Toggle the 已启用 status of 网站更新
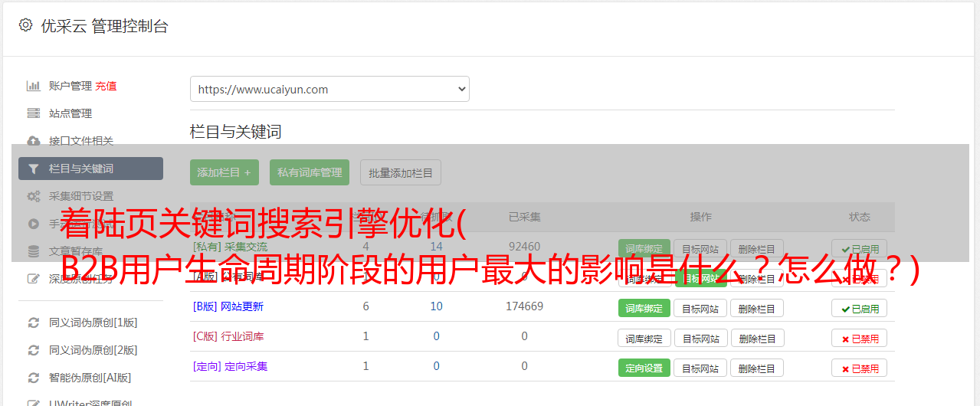Viewport: 980px width, 406px height. tap(860, 308)
